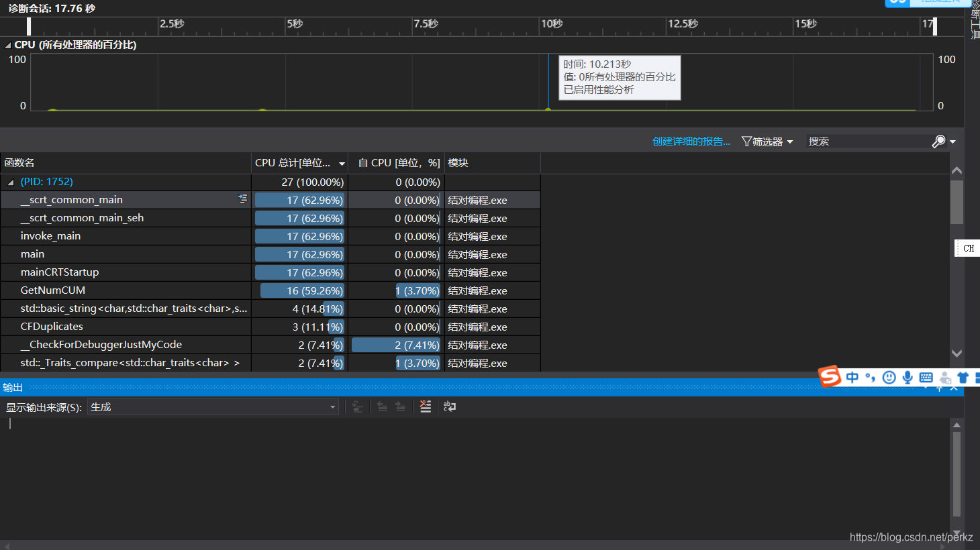Collapse the CPU graph section triangle
This screenshot has height=550, width=980.
8,45
